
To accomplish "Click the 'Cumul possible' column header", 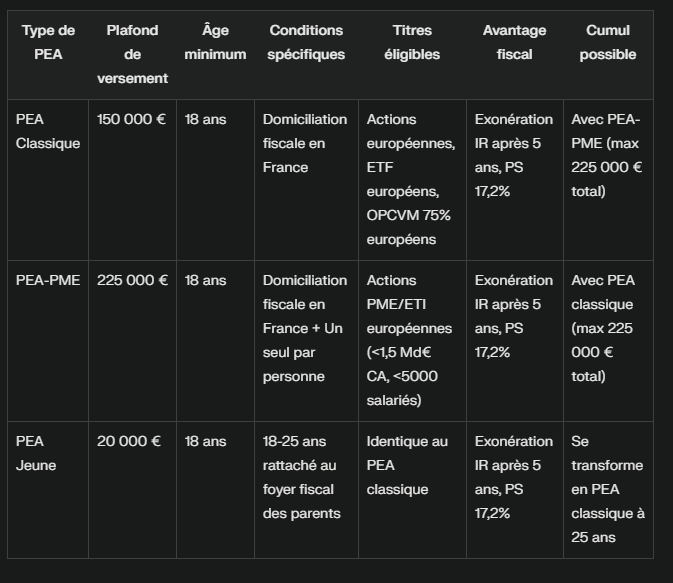I will [608, 55].
